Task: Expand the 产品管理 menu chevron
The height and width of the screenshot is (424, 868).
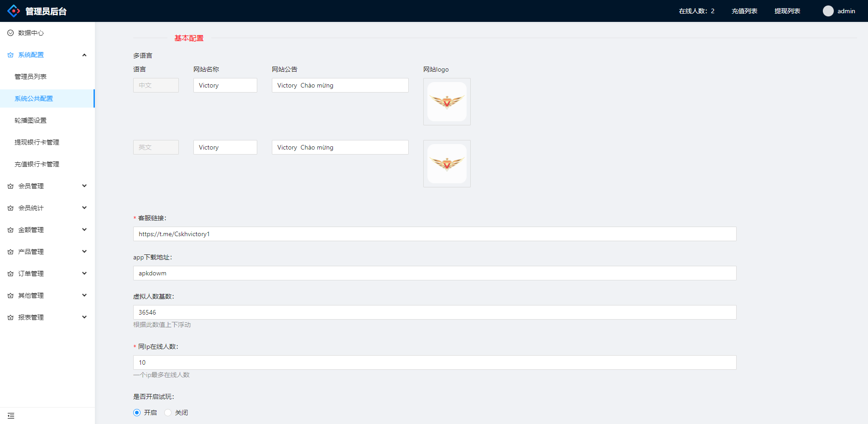Action: click(84, 252)
